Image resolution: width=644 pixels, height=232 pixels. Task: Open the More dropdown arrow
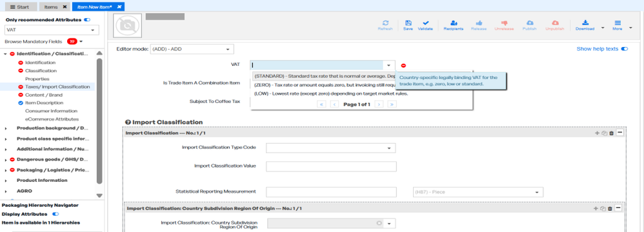[x=630, y=28]
